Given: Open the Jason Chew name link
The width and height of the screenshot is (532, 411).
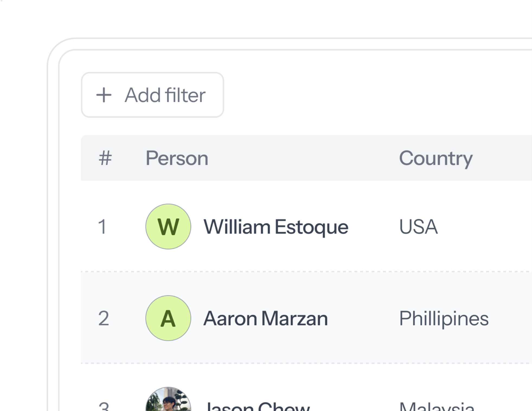Looking at the screenshot, I should [x=258, y=407].
